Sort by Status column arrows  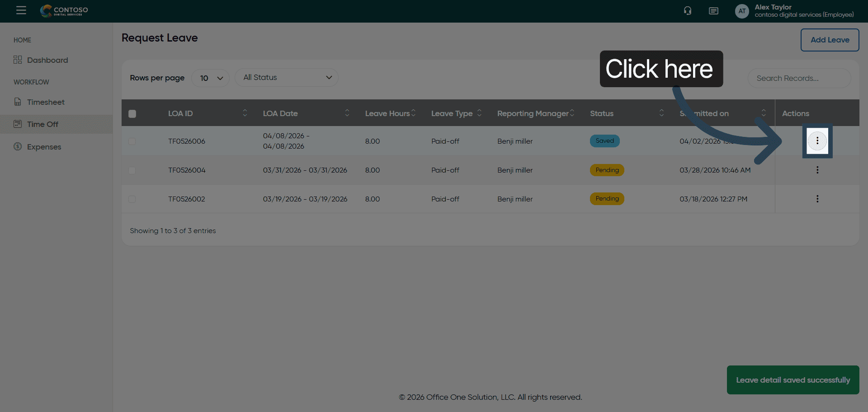pos(661,113)
